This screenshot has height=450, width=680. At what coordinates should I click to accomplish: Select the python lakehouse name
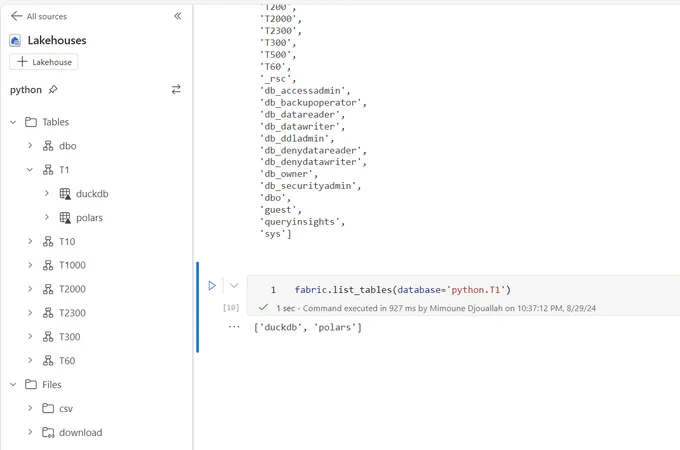26,90
